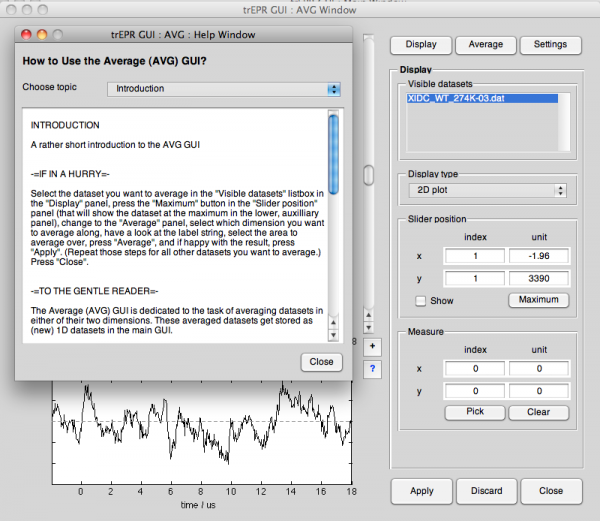Click the Visible datasets listbox scrollbar
The height and width of the screenshot is (521, 600).
click(x=564, y=122)
